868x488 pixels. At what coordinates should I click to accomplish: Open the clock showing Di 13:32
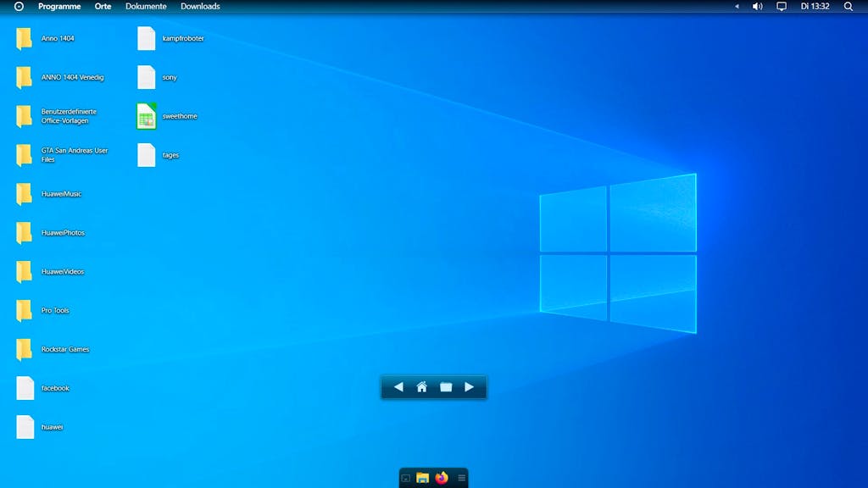[815, 7]
